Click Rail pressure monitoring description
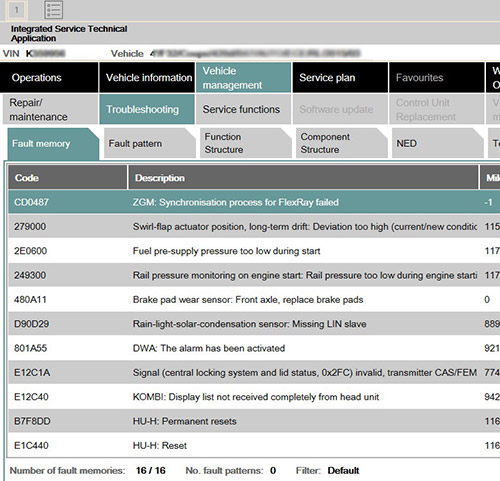The image size is (500, 481). coord(305,275)
